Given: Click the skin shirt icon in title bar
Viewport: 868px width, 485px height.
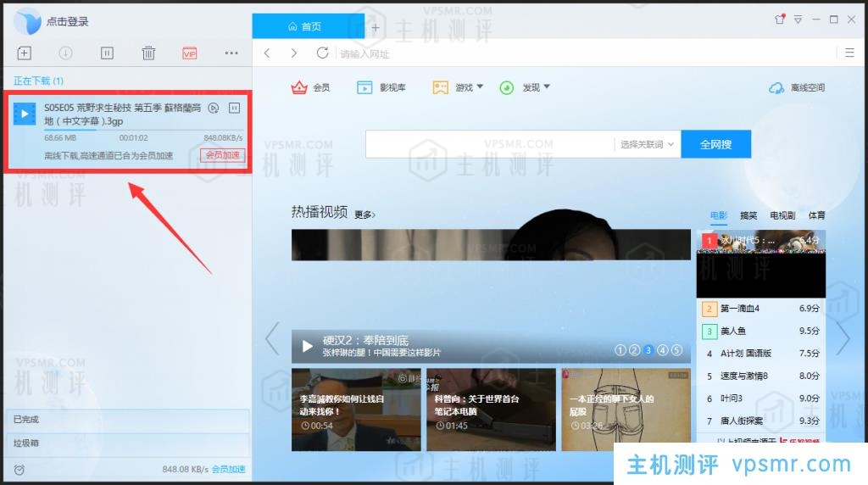Looking at the screenshot, I should click(780, 20).
